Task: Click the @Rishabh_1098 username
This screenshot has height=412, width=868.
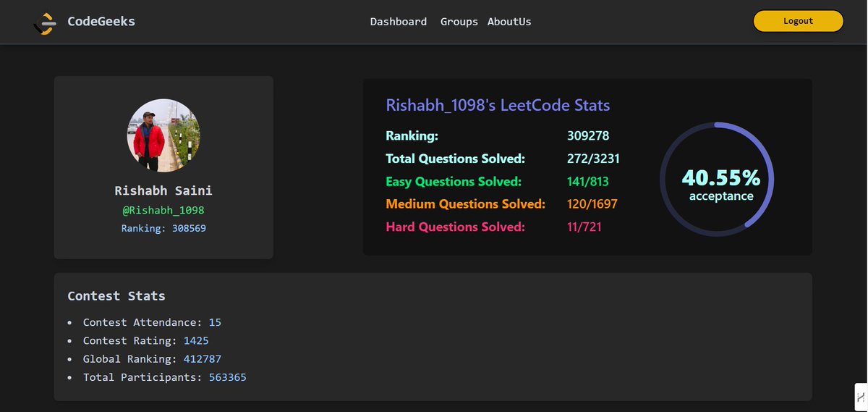Action: (163, 211)
